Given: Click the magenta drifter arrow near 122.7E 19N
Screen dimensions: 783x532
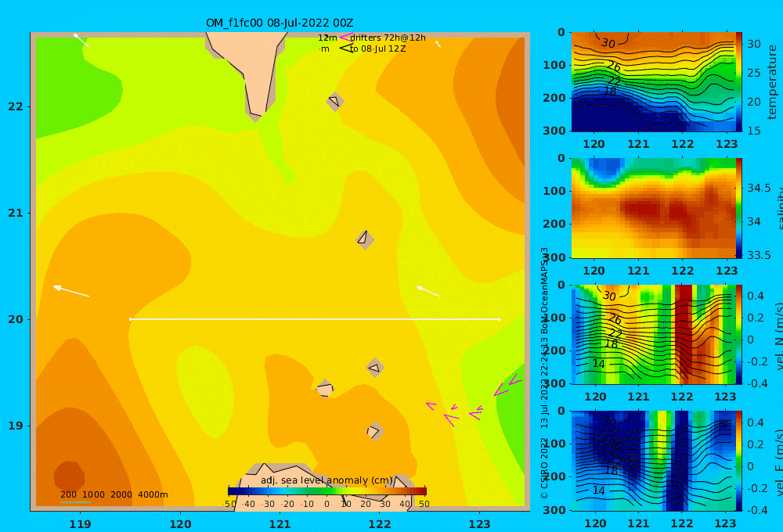Looking at the screenshot, I should [x=451, y=419].
